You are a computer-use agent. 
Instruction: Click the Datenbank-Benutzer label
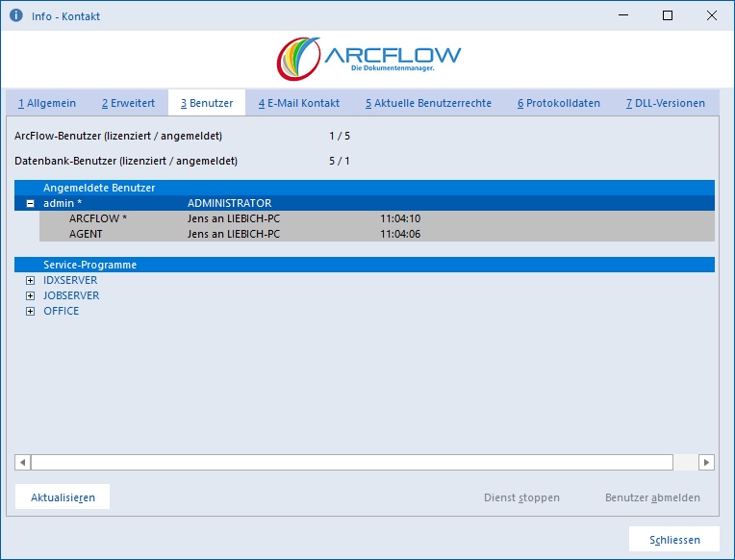[126, 161]
